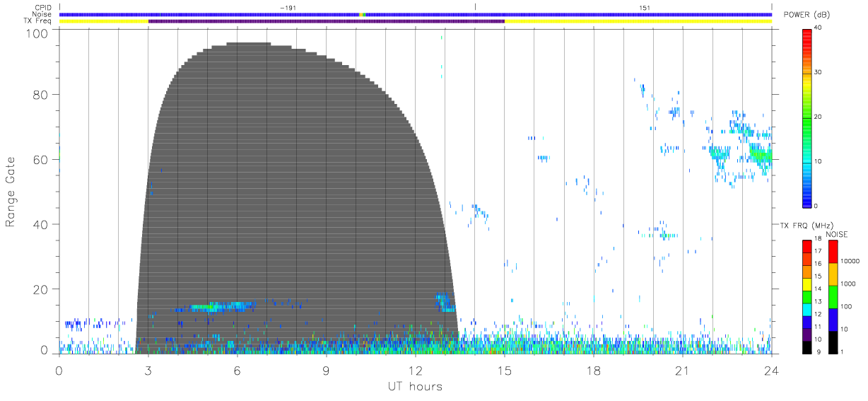Click the UT hours axis tick label 24
The image size is (868, 401).
[x=771, y=370]
